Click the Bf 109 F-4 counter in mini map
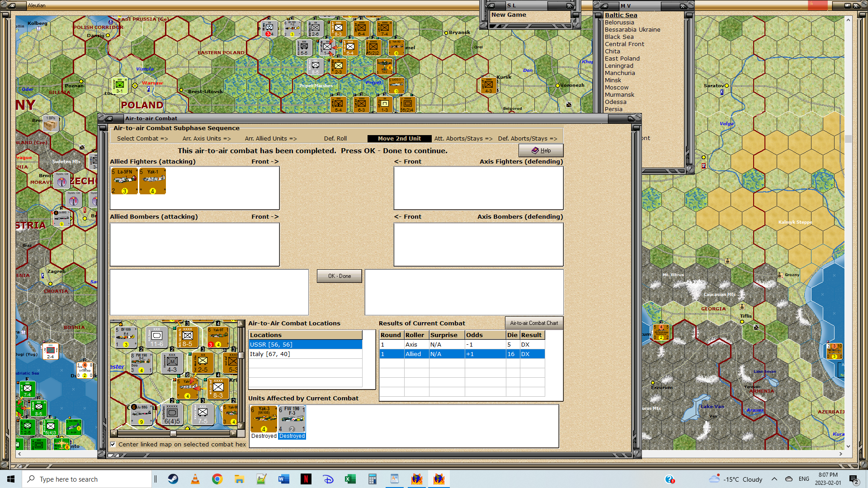Viewport: 868px width, 488px height. [x=125, y=337]
